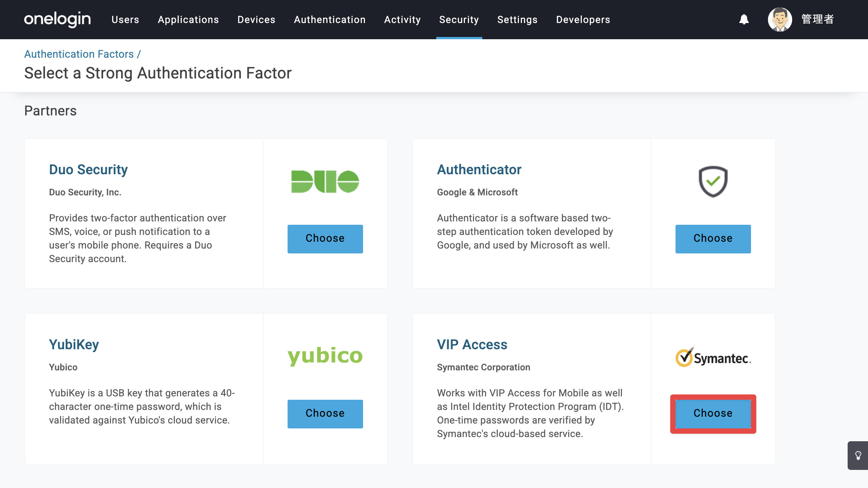868x488 pixels.
Task: Open the Devices menu
Action: [256, 20]
